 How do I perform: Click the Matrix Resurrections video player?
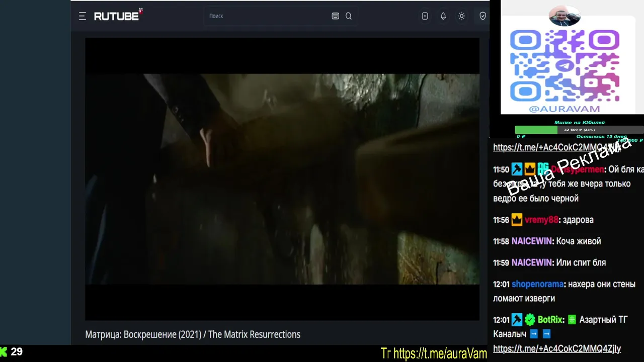pos(282,179)
